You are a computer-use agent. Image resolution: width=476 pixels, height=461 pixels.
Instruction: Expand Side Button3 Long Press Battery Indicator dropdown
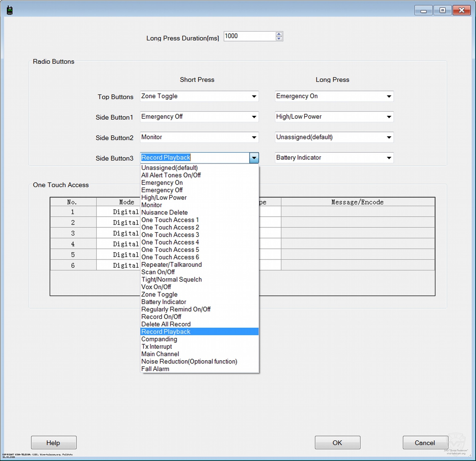[389, 158]
